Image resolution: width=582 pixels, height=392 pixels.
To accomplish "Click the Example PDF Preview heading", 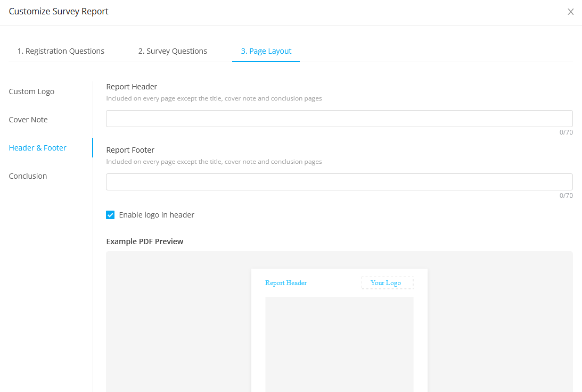I will (145, 241).
